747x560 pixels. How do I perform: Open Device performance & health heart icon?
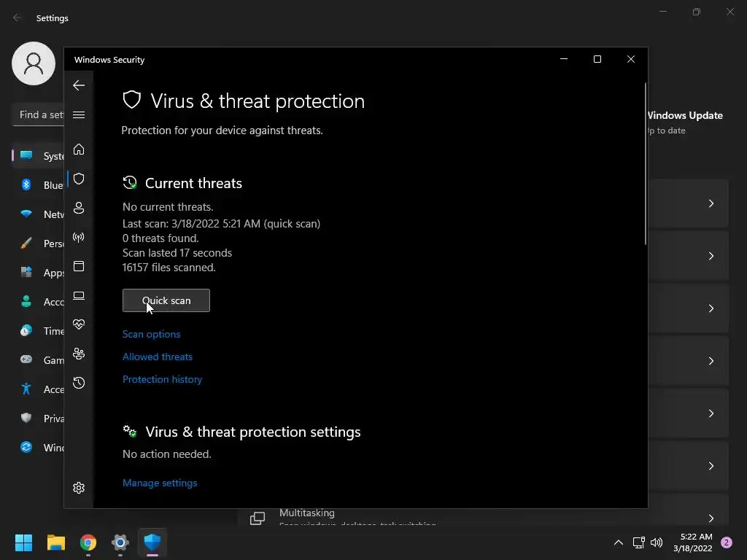(x=79, y=324)
